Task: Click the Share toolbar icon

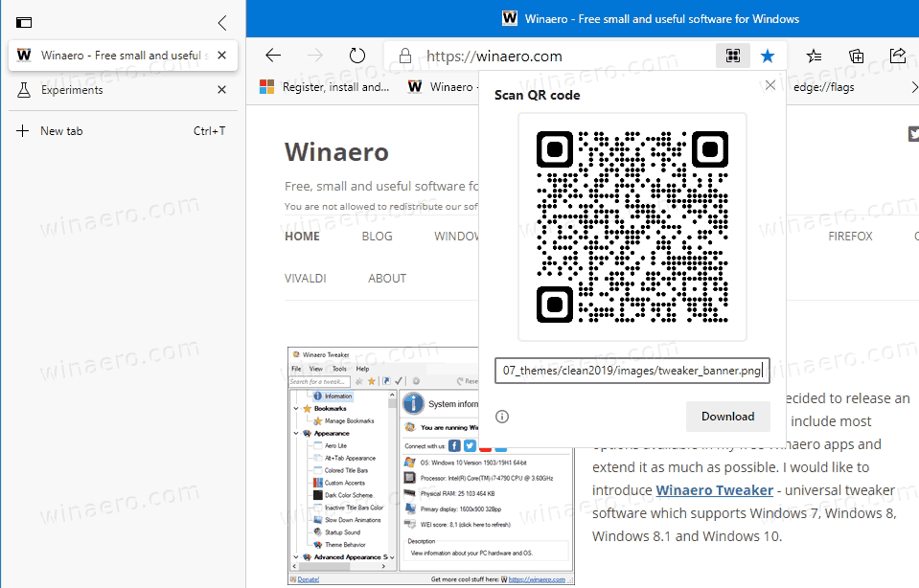Action: click(x=897, y=56)
